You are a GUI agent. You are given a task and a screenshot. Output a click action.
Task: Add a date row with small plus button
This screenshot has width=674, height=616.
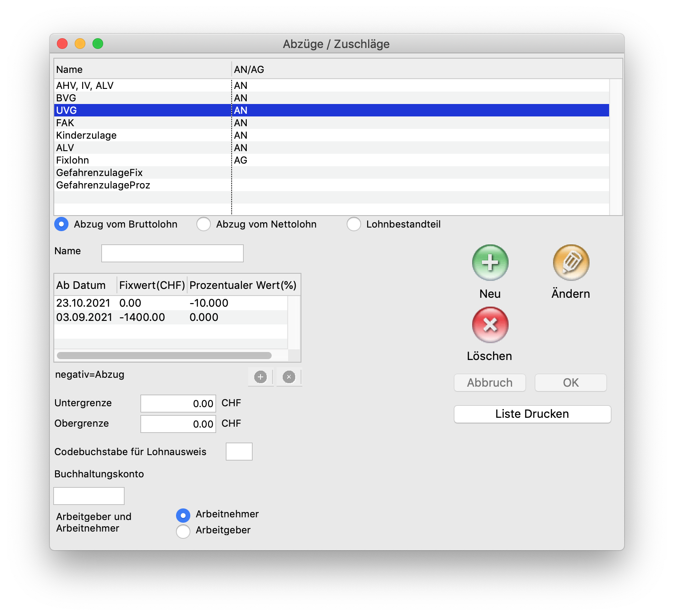point(261,377)
